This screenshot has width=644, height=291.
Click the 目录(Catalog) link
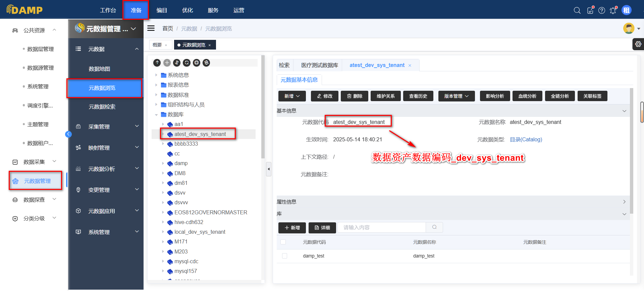[526, 140]
